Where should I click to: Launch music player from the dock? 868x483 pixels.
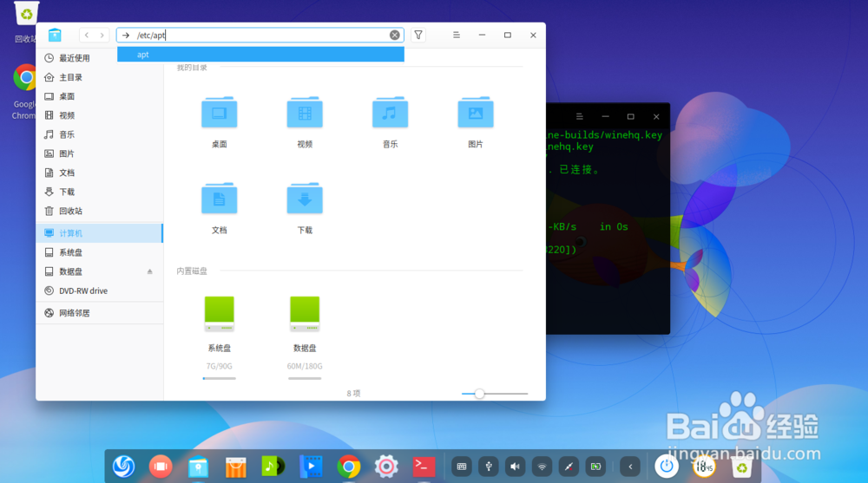[x=273, y=467]
